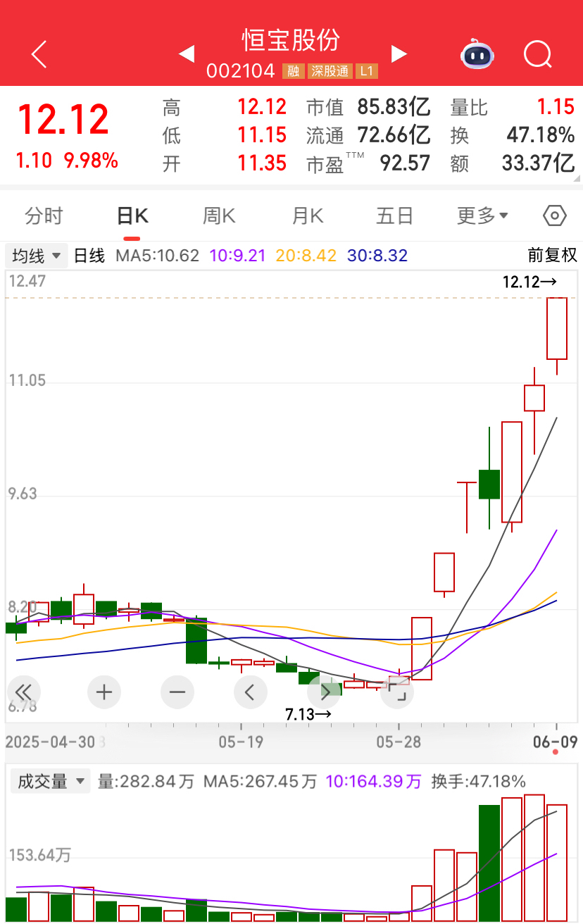Open the 分时 tab
Viewport: 583px width, 924px height.
point(44,216)
